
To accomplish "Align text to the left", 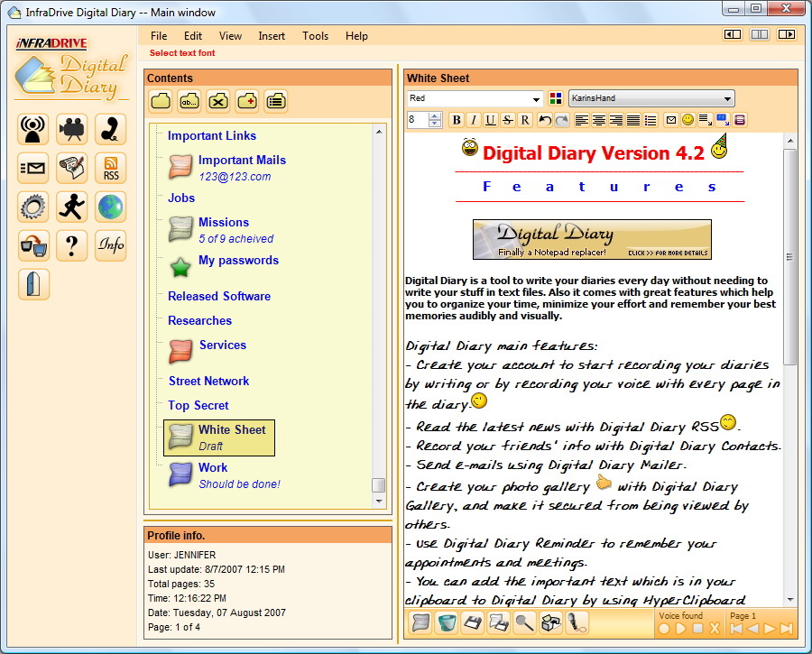I will (582, 120).
